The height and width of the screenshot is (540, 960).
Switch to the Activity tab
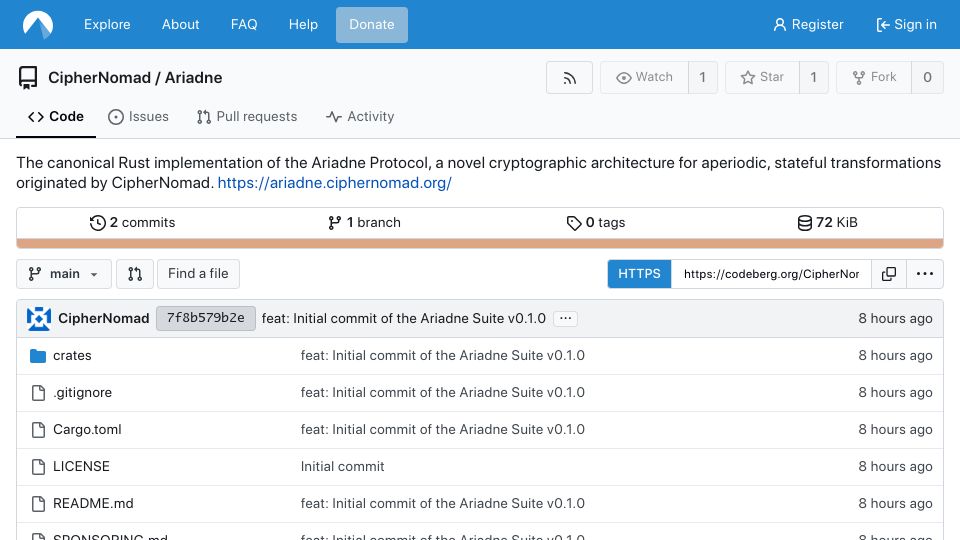tap(360, 116)
